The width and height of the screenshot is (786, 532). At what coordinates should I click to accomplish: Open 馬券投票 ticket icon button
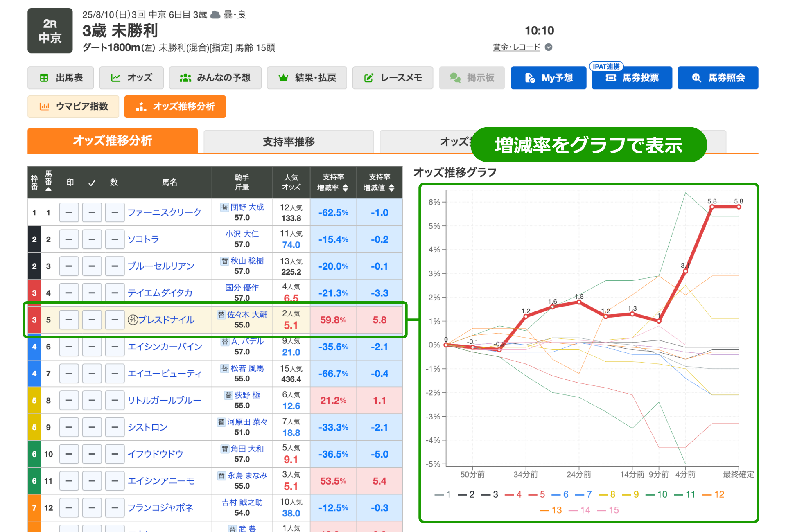[x=632, y=78]
